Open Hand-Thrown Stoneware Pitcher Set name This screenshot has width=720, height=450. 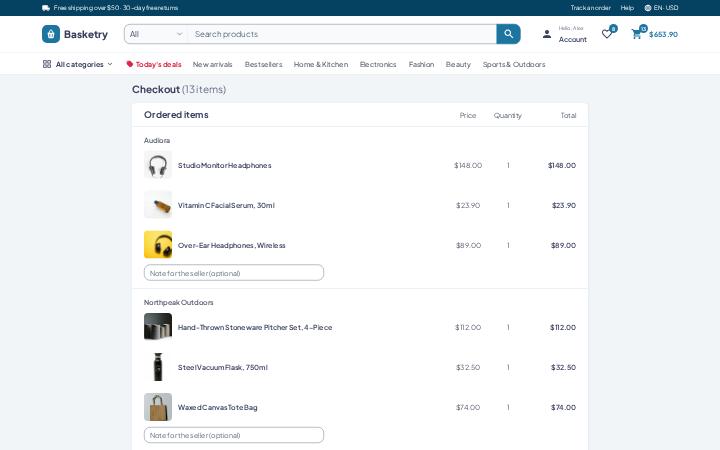pos(255,327)
